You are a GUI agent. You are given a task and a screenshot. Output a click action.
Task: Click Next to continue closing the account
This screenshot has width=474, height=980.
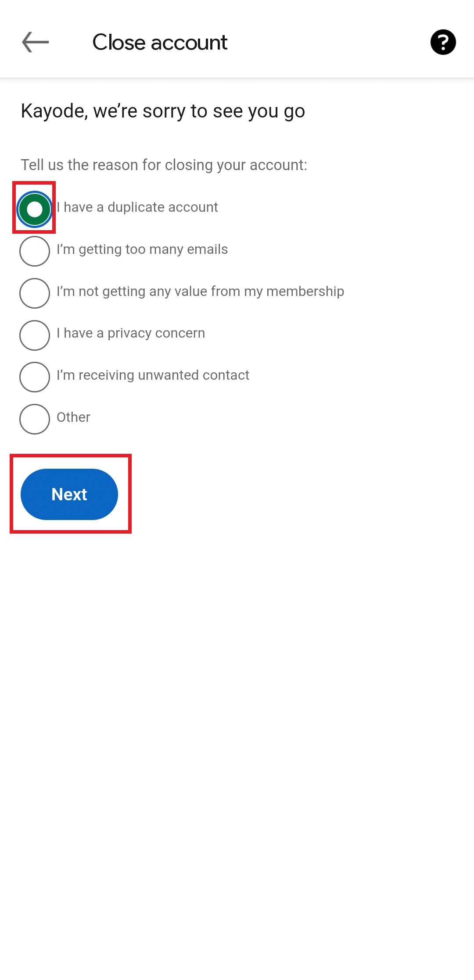pyautogui.click(x=69, y=494)
